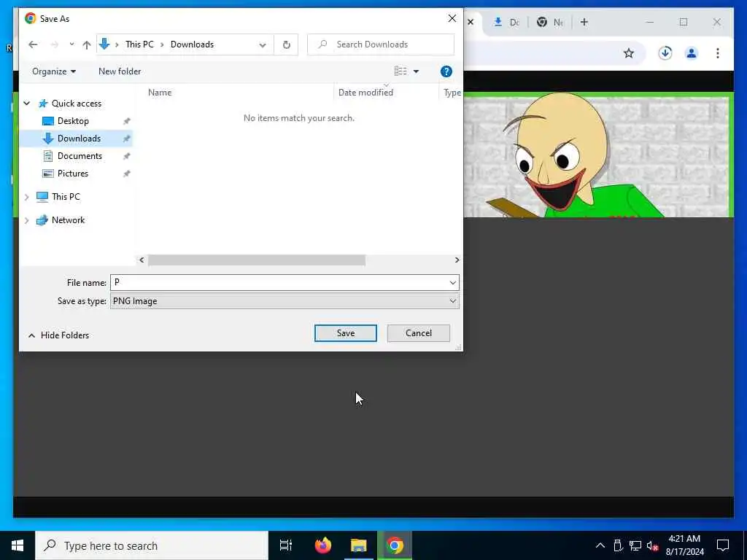Open the view options dropdown arrow

pyautogui.click(x=416, y=71)
